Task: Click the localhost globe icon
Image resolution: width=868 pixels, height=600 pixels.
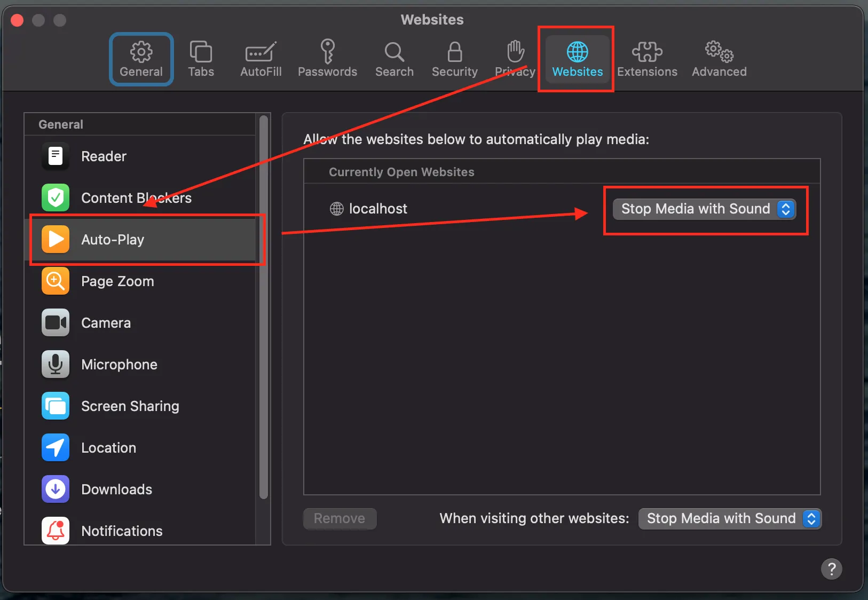Action: pyautogui.click(x=336, y=209)
